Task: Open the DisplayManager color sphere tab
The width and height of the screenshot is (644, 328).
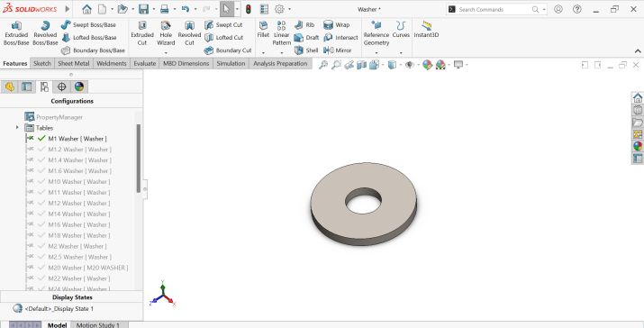Action: click(79, 87)
